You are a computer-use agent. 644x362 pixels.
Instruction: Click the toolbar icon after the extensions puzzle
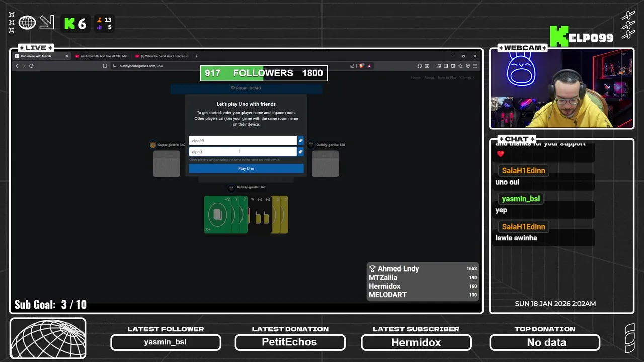427,66
